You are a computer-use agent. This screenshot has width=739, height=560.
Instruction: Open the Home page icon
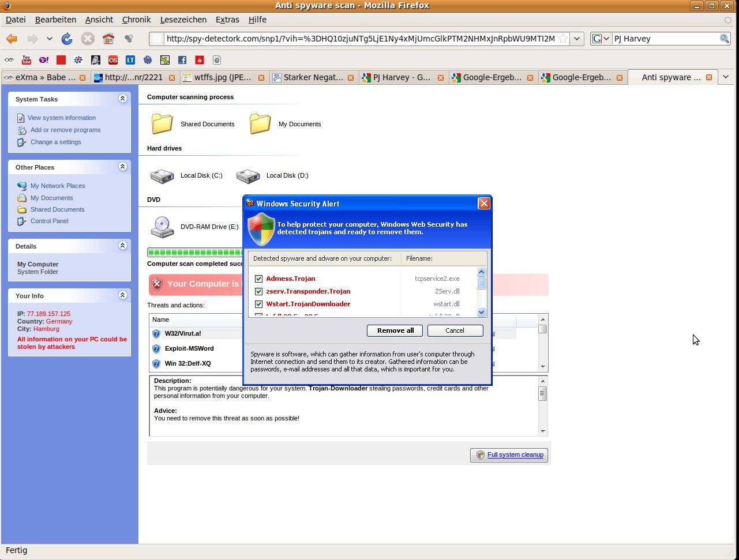[108, 39]
